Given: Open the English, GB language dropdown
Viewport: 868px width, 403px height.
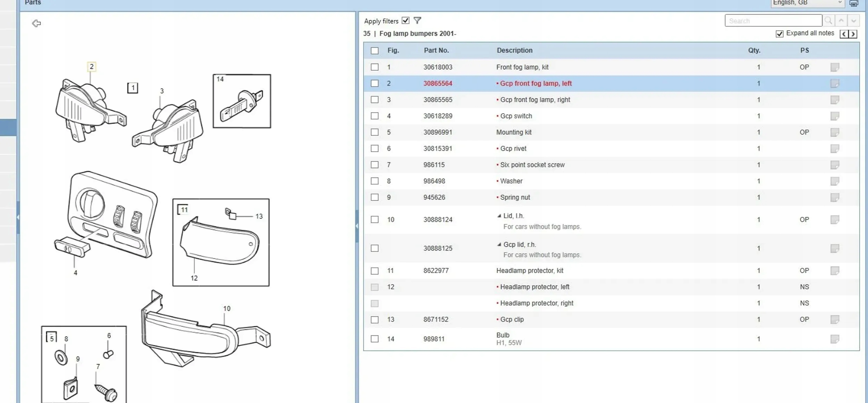Looking at the screenshot, I should coord(807,3).
